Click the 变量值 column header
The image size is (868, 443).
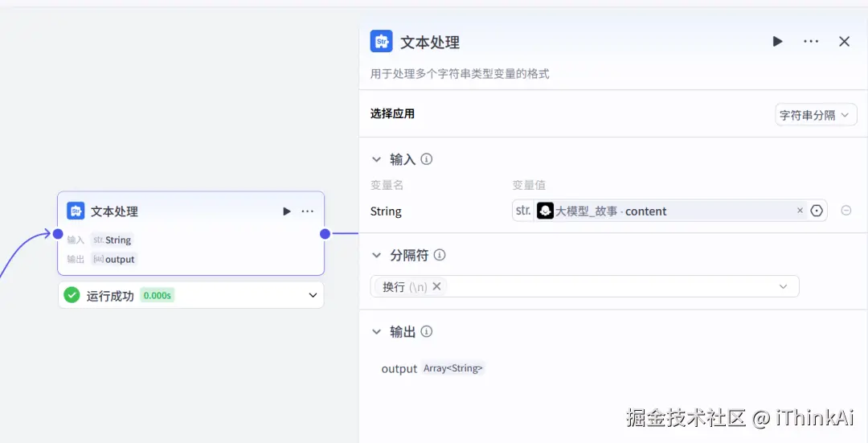tap(529, 185)
